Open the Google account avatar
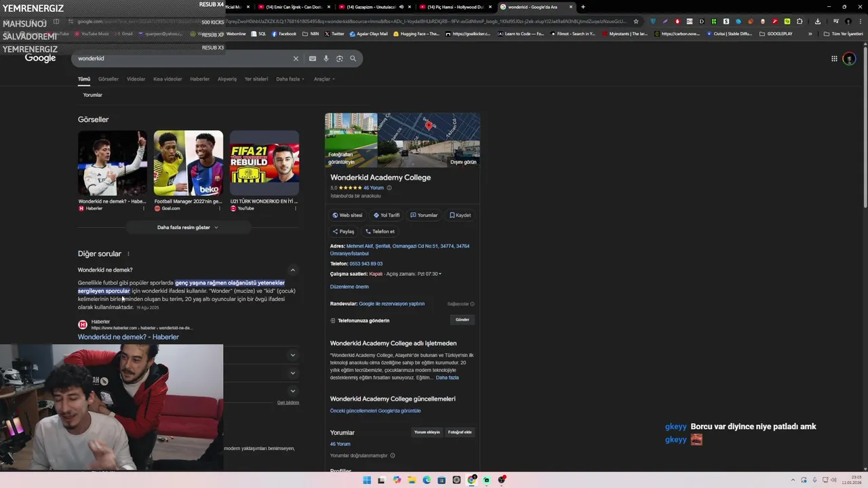Image resolution: width=868 pixels, height=488 pixels. pyautogui.click(x=849, y=59)
